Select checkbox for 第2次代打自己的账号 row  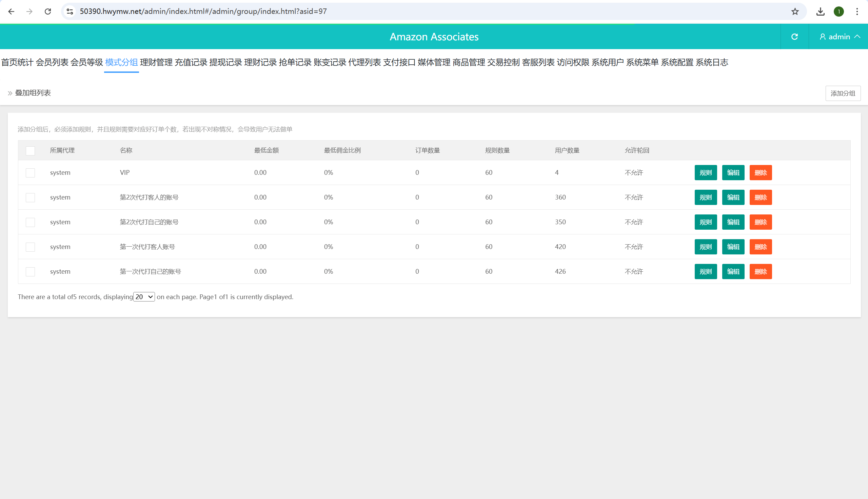30,223
